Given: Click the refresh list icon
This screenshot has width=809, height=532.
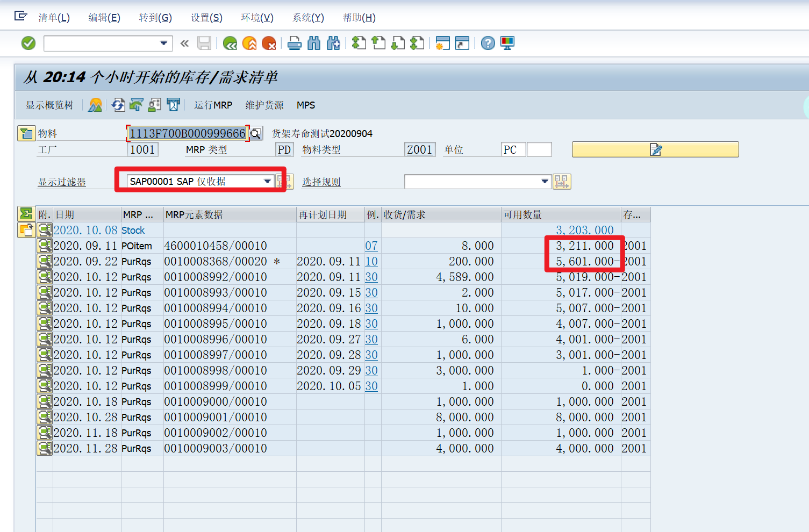Looking at the screenshot, I should (118, 105).
